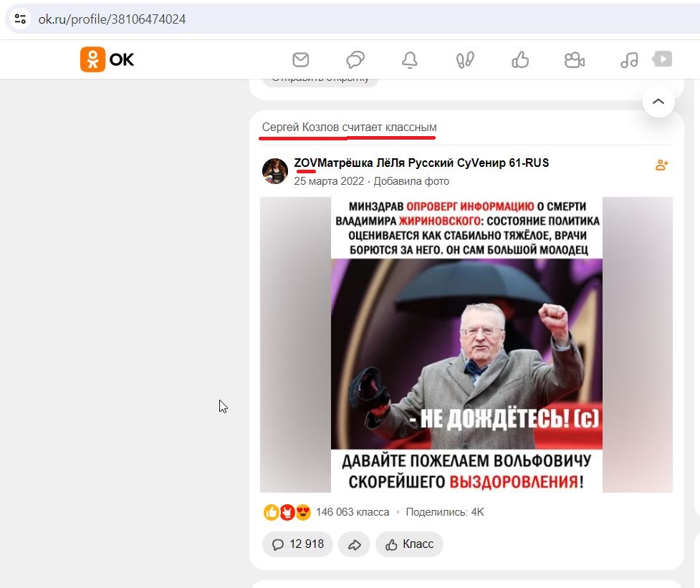Click the scroll-to-top chevron button
700x588 pixels.
click(658, 101)
